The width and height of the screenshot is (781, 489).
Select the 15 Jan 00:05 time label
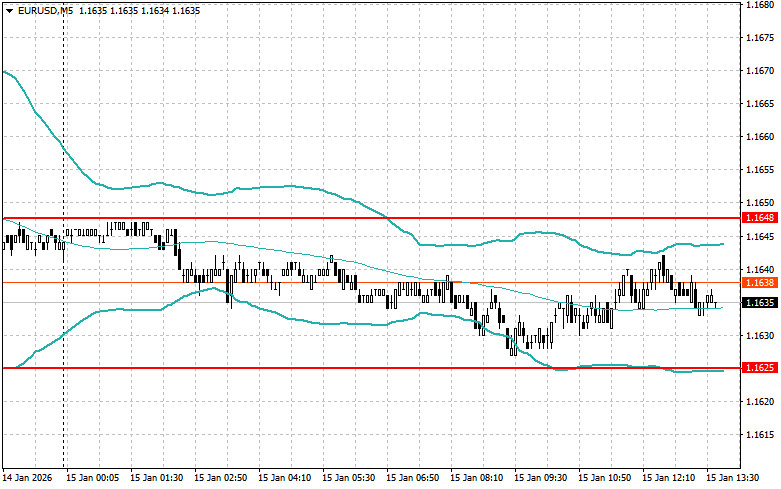93,478
